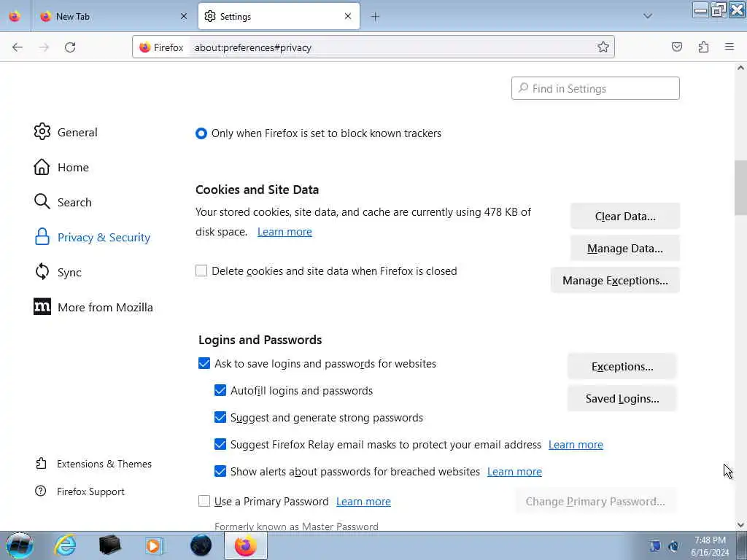This screenshot has height=560, width=747.
Task: Click the Home house icon in sidebar
Action: [42, 167]
